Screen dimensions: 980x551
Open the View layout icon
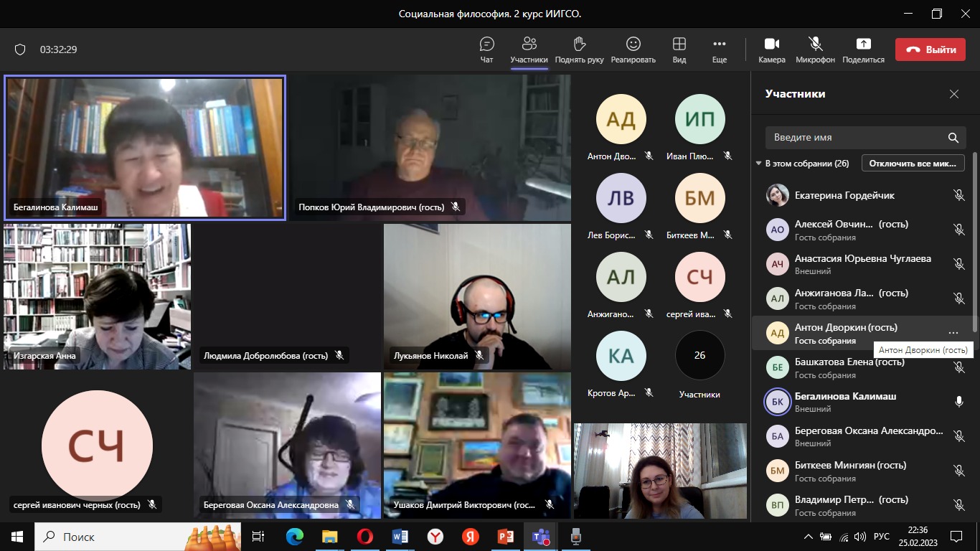[679, 44]
